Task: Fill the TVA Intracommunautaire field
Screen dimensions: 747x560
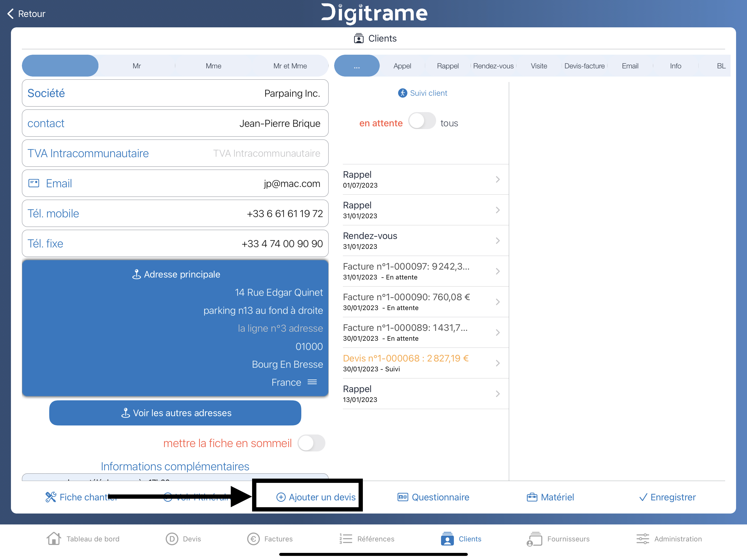Action: (175, 153)
